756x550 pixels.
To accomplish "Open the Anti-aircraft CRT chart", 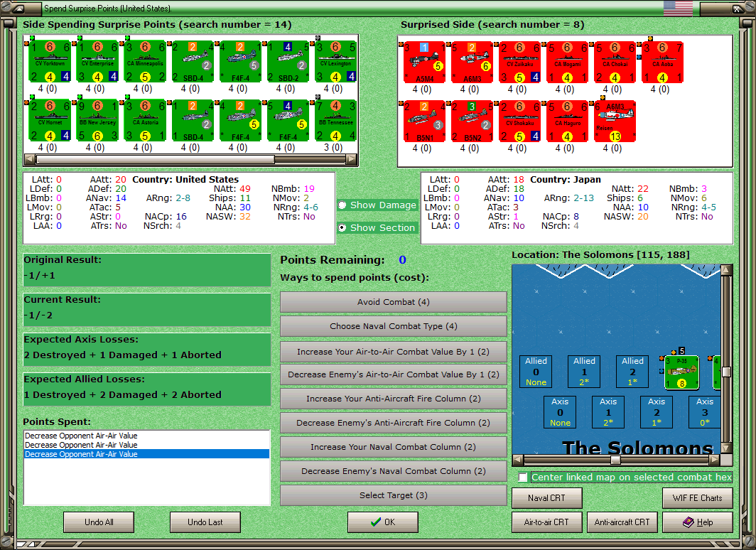I will 622,522.
